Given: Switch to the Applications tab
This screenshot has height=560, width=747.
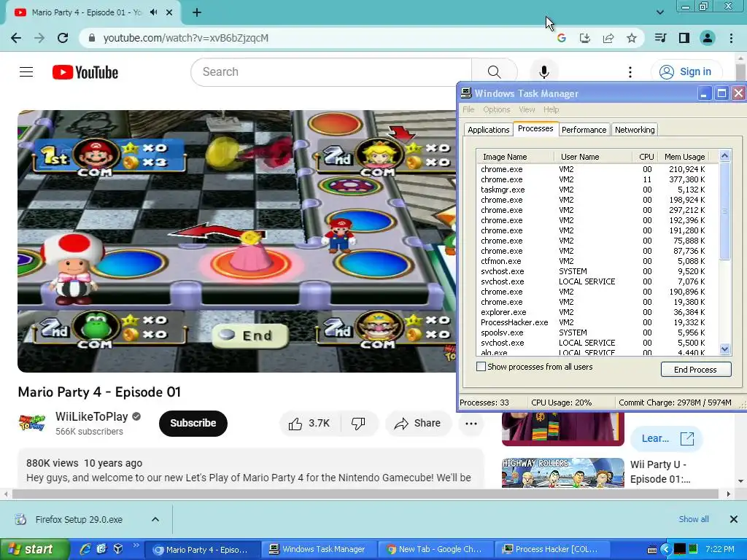Looking at the screenshot, I should 488,130.
